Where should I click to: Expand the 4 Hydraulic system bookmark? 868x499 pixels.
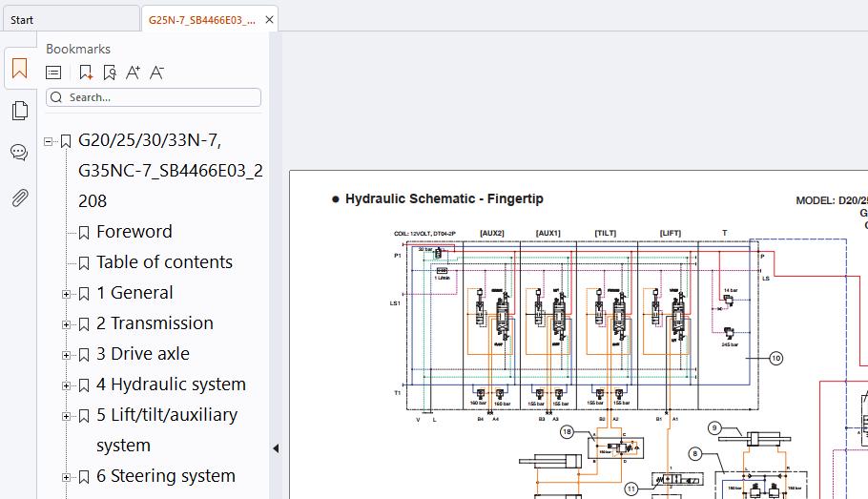(x=67, y=385)
